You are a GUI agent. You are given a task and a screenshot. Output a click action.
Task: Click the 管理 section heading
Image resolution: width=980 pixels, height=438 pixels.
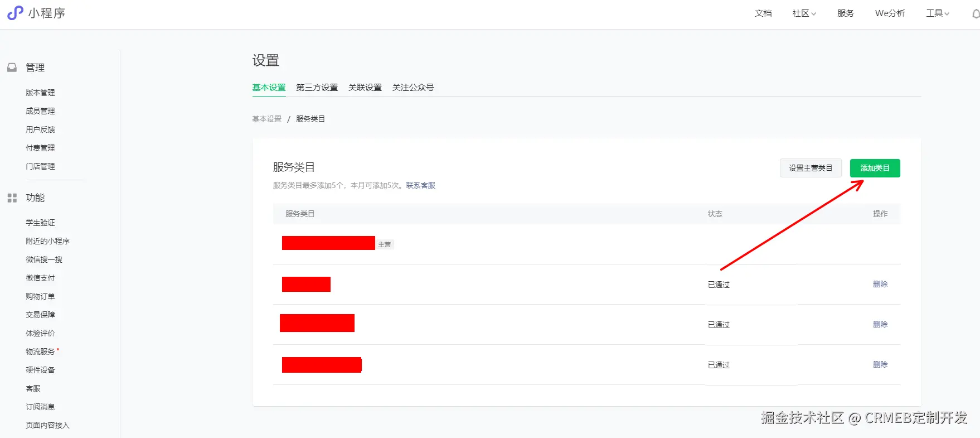tap(35, 68)
